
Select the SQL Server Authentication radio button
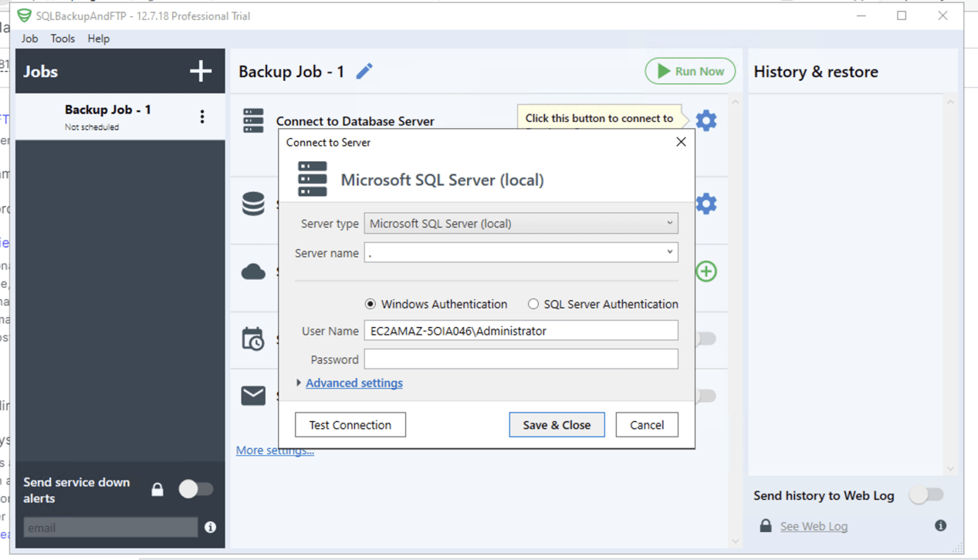[533, 304]
